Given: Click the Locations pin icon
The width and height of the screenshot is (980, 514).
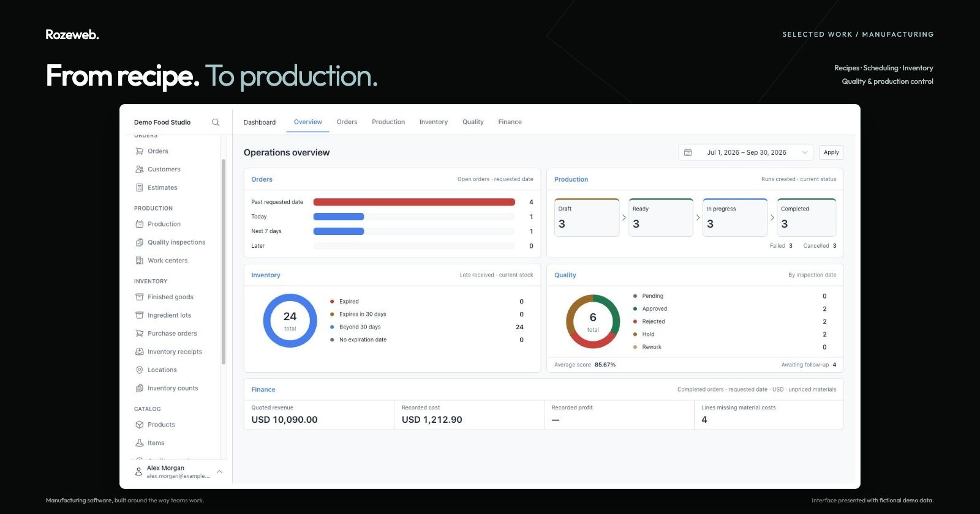Looking at the screenshot, I should point(140,370).
